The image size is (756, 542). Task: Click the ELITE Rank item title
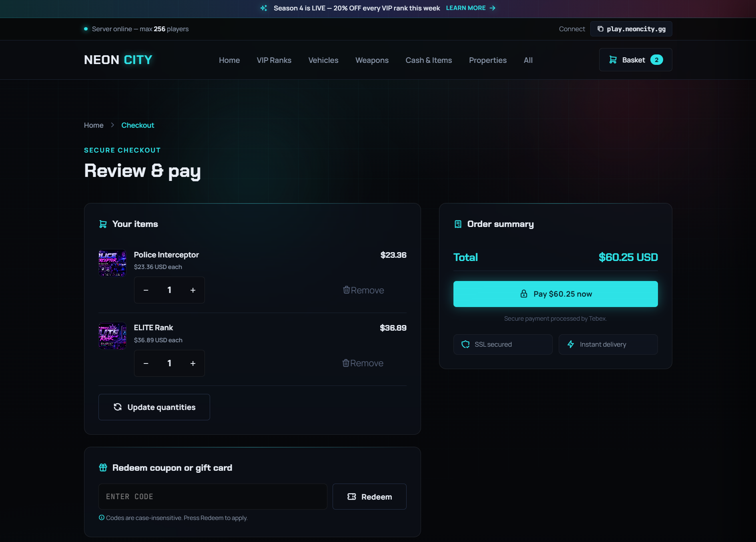tap(153, 327)
